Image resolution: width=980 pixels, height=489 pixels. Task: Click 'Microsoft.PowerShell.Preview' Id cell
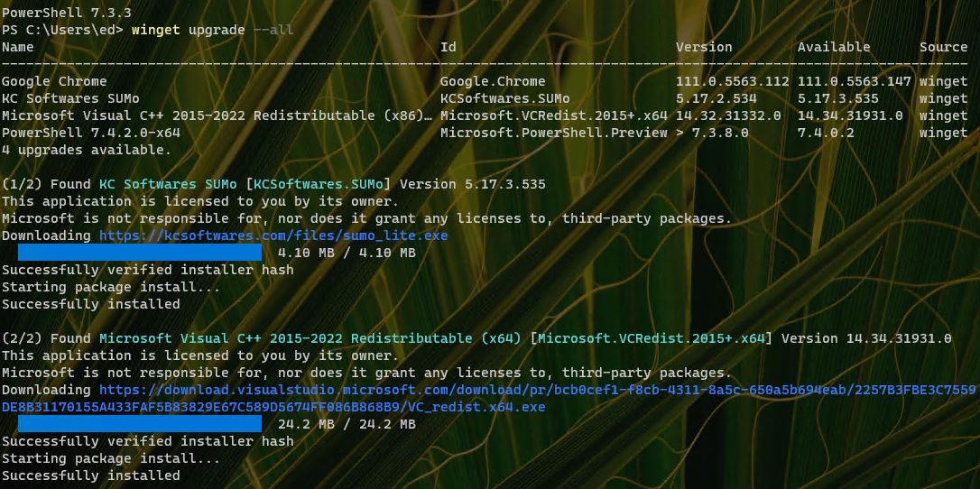pos(554,133)
